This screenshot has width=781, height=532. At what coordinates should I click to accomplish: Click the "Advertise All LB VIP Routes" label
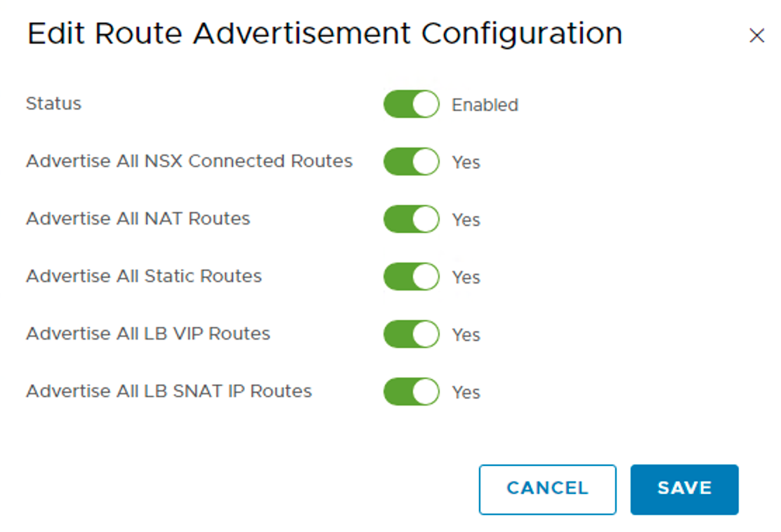(x=148, y=334)
